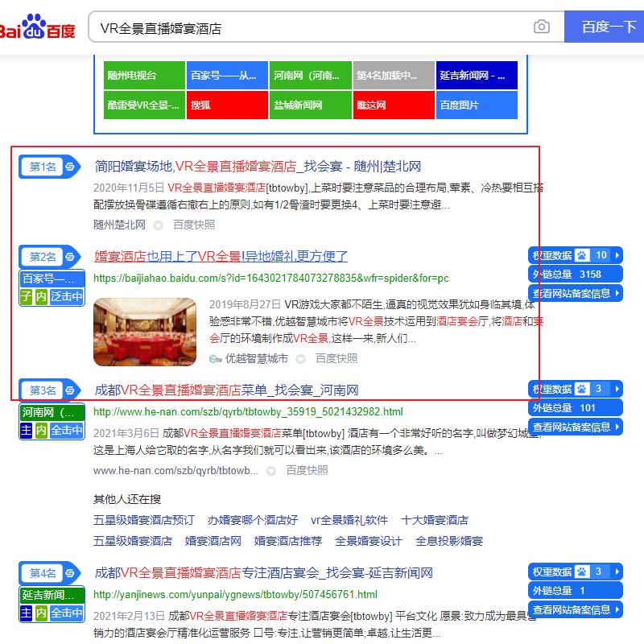Screen dimensions: 644x644
Task: Open result 简阳婚宴场地,VR全景直播婚宴酒店
Action: [x=258, y=167]
